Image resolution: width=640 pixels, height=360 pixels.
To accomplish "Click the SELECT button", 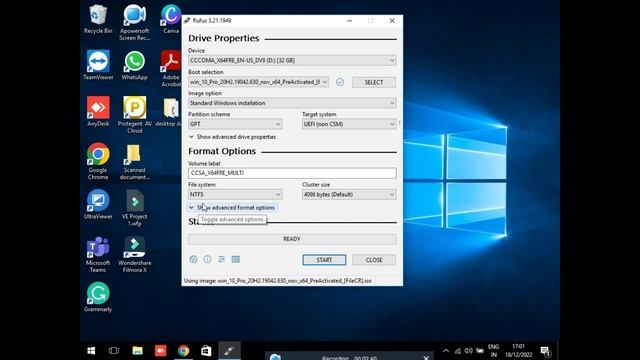I will point(374,82).
